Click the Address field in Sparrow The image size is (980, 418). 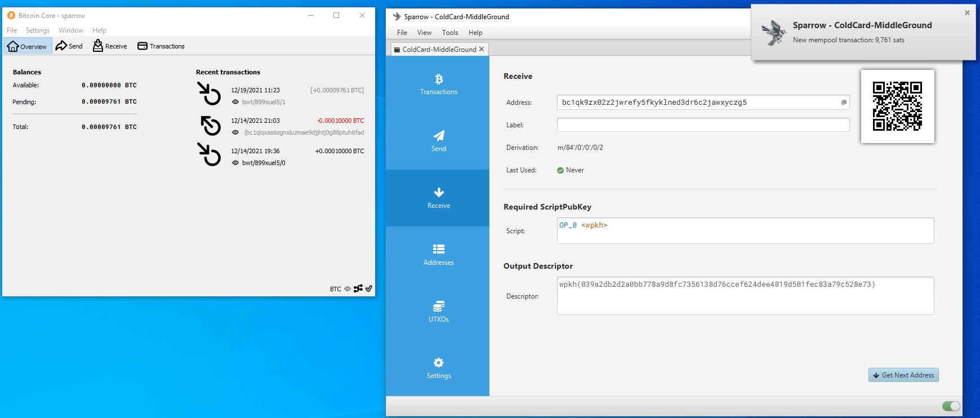(703, 103)
